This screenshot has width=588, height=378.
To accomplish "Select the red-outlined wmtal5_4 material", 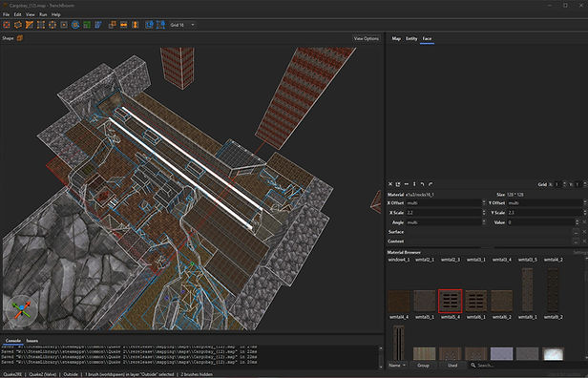I will pos(450,301).
